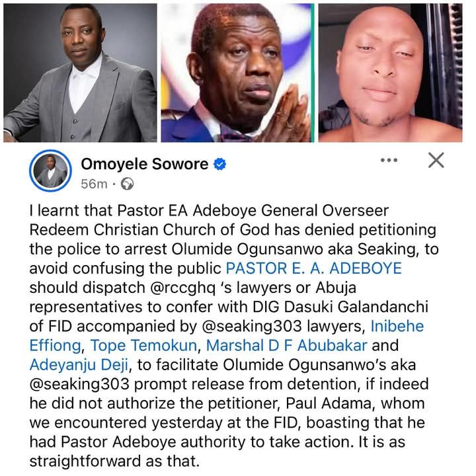Open the Omoyele Sowore profile name
This screenshot has height=476, width=476.
[145, 164]
